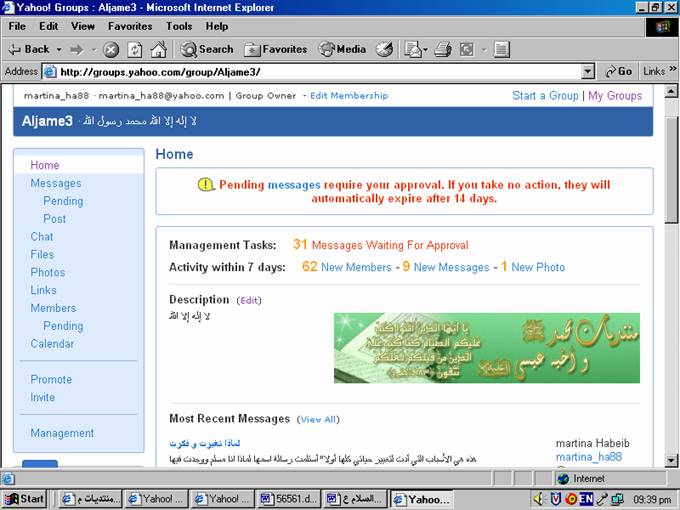
Task: Open the Forward button history dropdown
Action: (94, 50)
